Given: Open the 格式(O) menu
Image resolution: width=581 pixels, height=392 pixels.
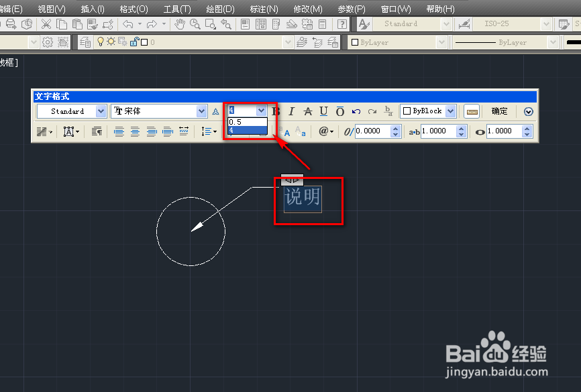Looking at the screenshot, I should [134, 9].
